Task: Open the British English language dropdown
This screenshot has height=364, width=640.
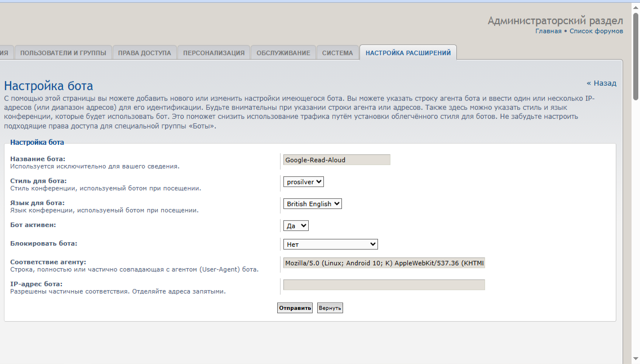Action: tap(312, 203)
